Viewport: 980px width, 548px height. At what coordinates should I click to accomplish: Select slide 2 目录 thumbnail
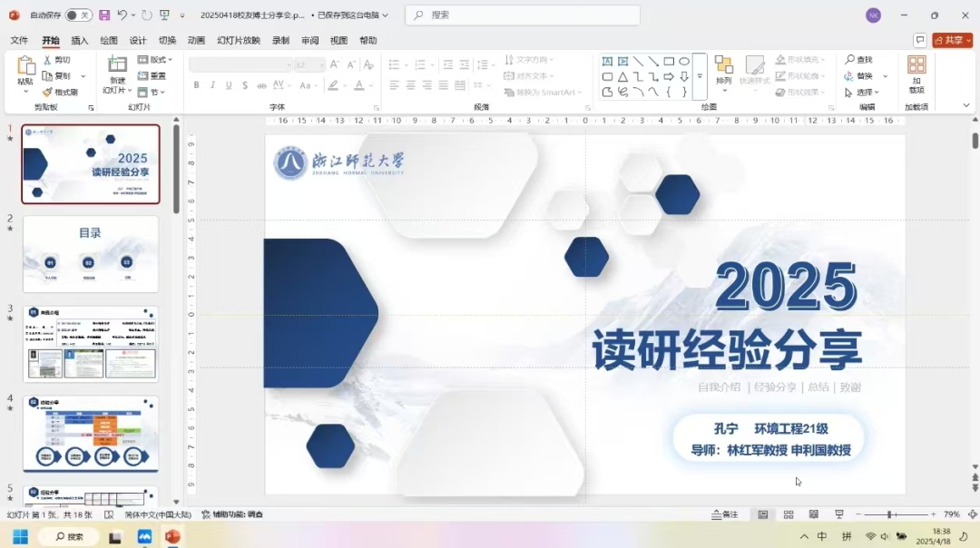click(x=91, y=254)
